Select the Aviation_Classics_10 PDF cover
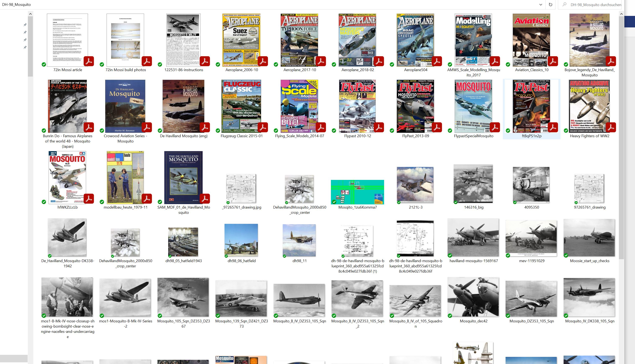 531,40
